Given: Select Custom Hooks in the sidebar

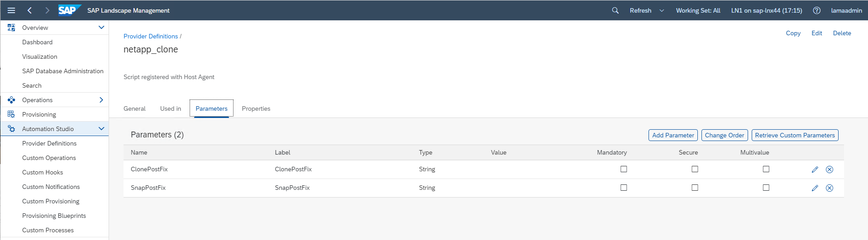Looking at the screenshot, I should [x=43, y=172].
